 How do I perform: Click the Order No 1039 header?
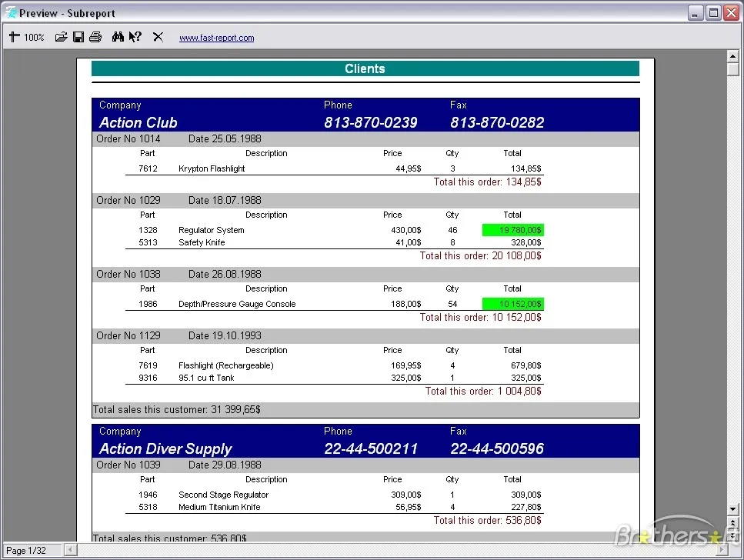coord(128,465)
